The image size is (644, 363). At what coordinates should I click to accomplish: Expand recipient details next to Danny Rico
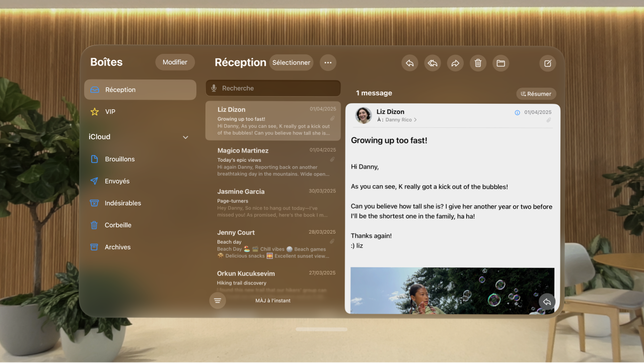point(415,120)
